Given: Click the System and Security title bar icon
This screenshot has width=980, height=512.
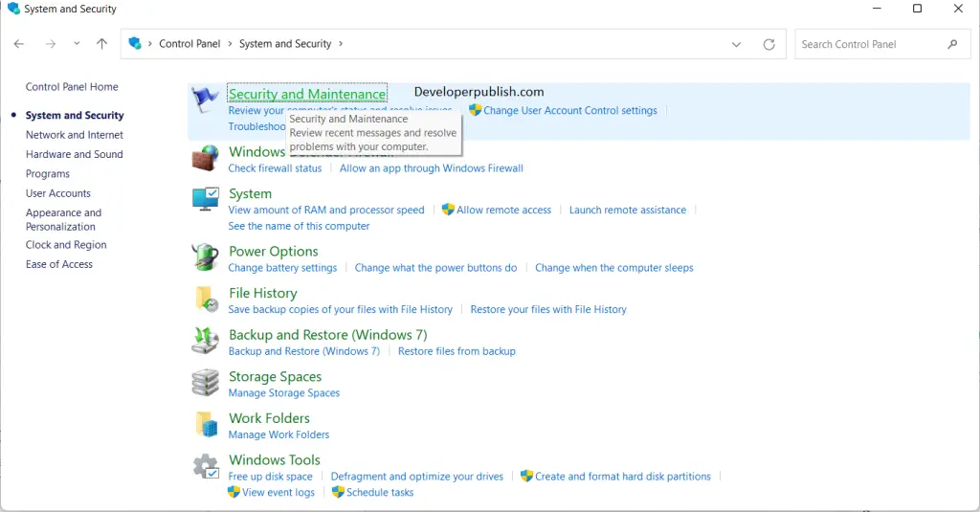Looking at the screenshot, I should point(13,9).
